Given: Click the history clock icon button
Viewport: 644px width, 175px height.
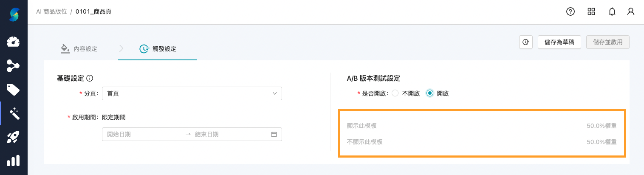Looking at the screenshot, I should [x=526, y=42].
